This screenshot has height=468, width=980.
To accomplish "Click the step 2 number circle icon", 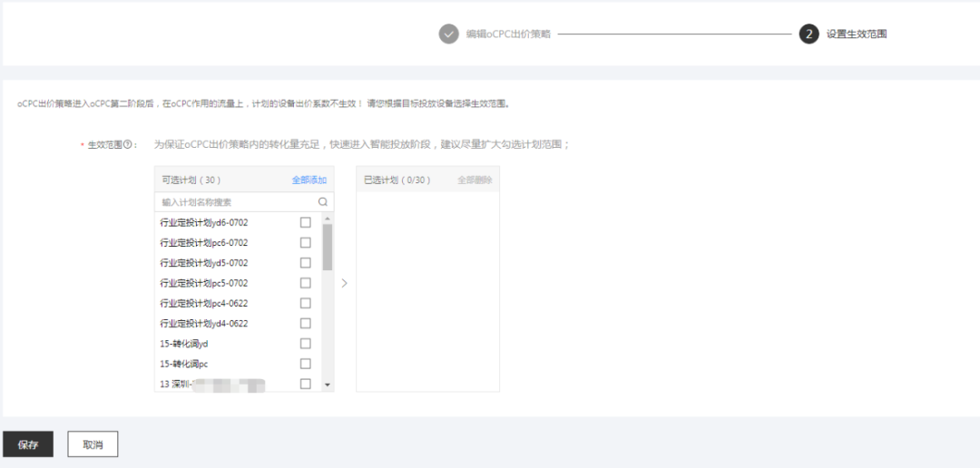I will [x=808, y=34].
